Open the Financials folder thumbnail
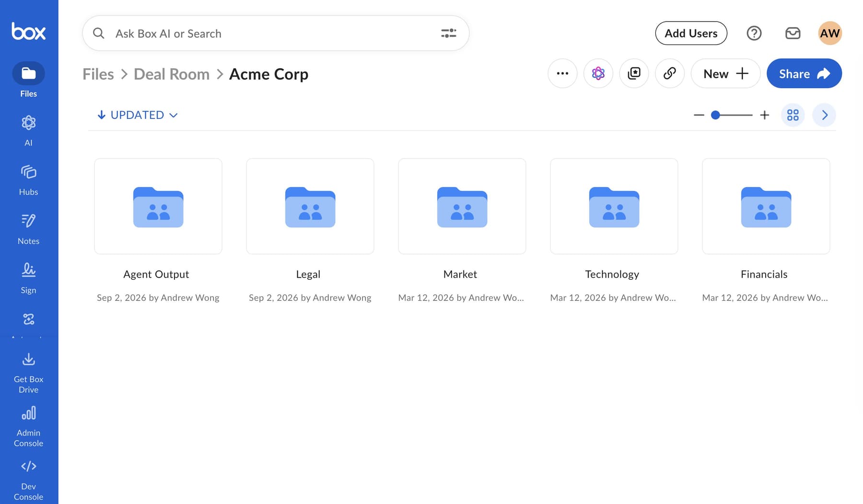This screenshot has width=863, height=504. click(766, 206)
